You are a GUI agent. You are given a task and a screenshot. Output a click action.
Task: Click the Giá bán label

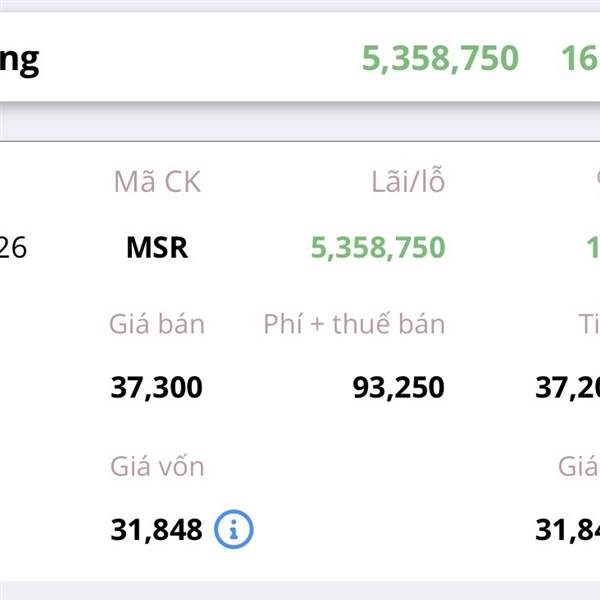pyautogui.click(x=157, y=324)
